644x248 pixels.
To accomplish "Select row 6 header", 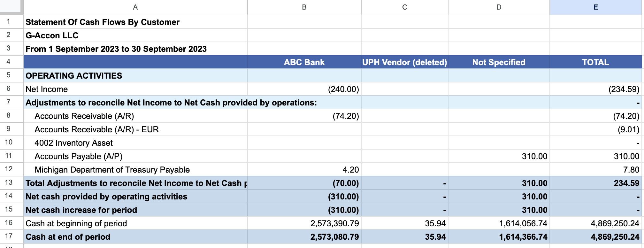I will [9, 89].
